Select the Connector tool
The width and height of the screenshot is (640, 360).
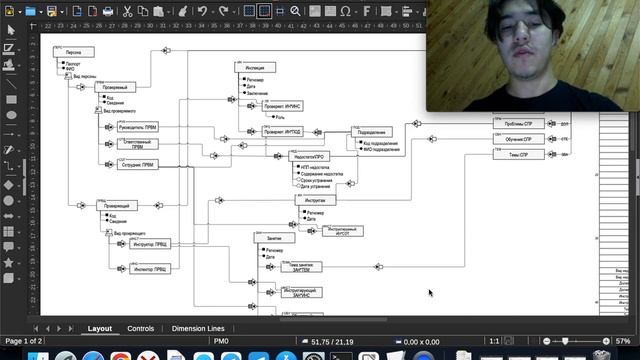pyautogui.click(x=9, y=165)
